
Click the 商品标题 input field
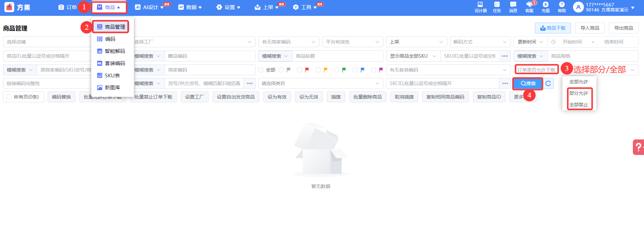337,56
